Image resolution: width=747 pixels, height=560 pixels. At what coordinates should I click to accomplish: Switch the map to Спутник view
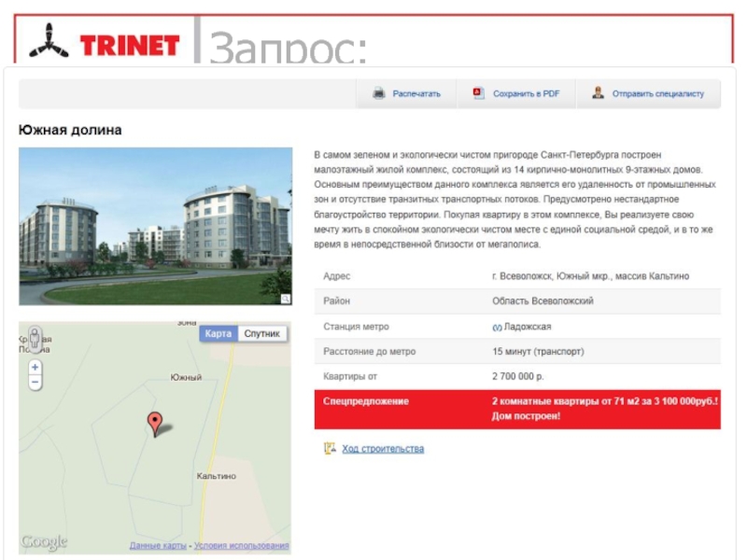tap(262, 334)
